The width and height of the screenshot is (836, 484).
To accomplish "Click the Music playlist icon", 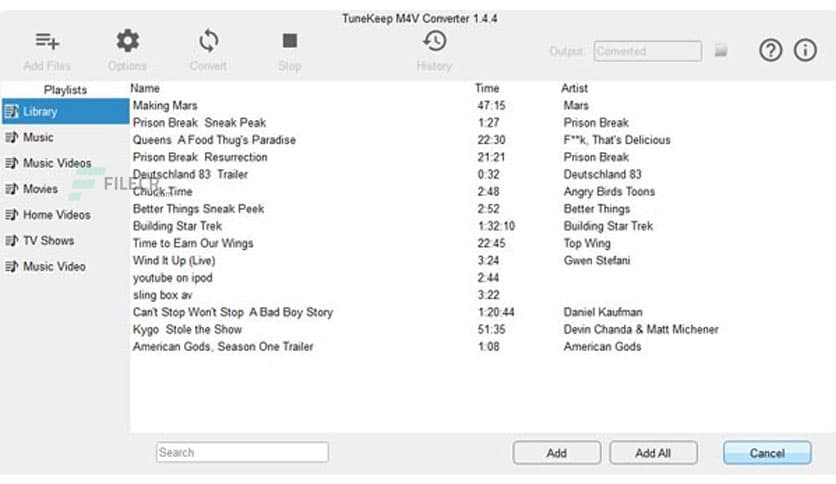I will click(12, 138).
